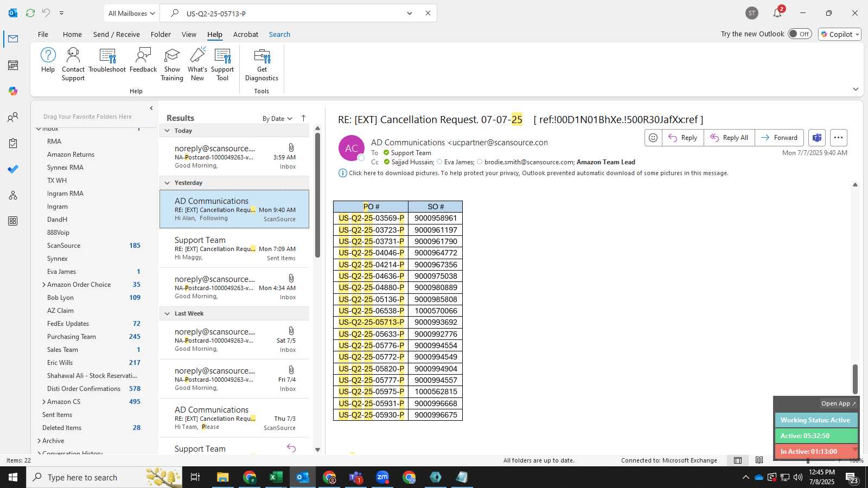Open All Mailboxes scope dropdown
The width and height of the screenshot is (868, 488).
132,13
